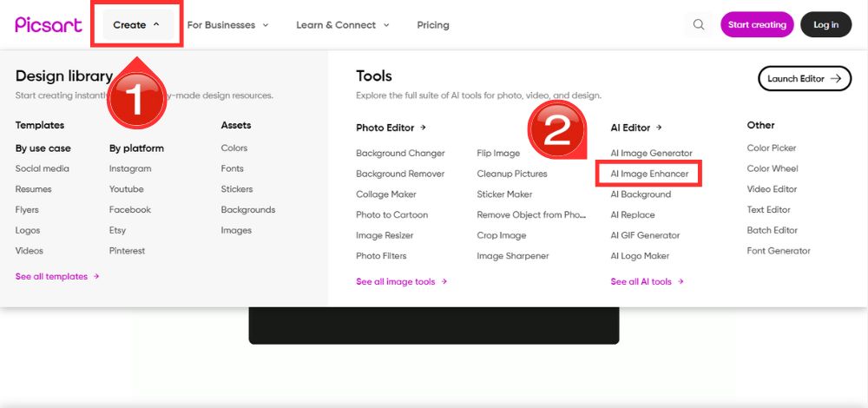This screenshot has height=408, width=868.
Task: Open the search magnifier icon
Action: point(699,25)
